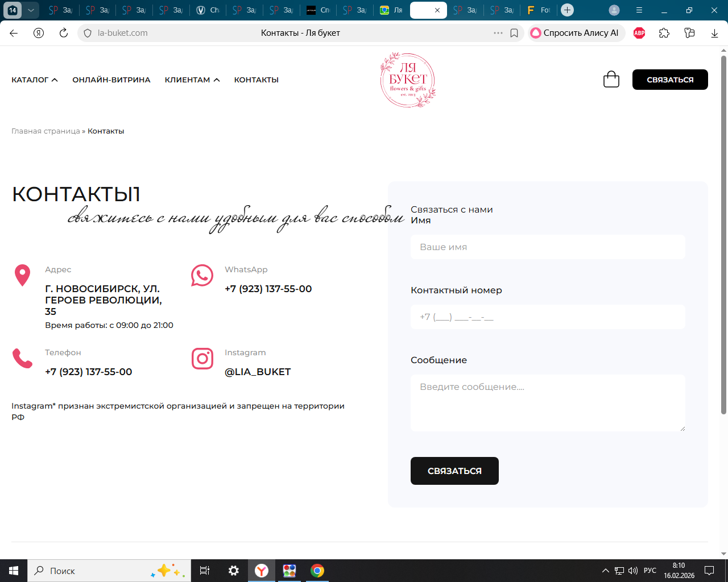Click the black СВЯЗАТЬСЯ header button
Image resolution: width=728 pixels, height=582 pixels.
tap(670, 80)
